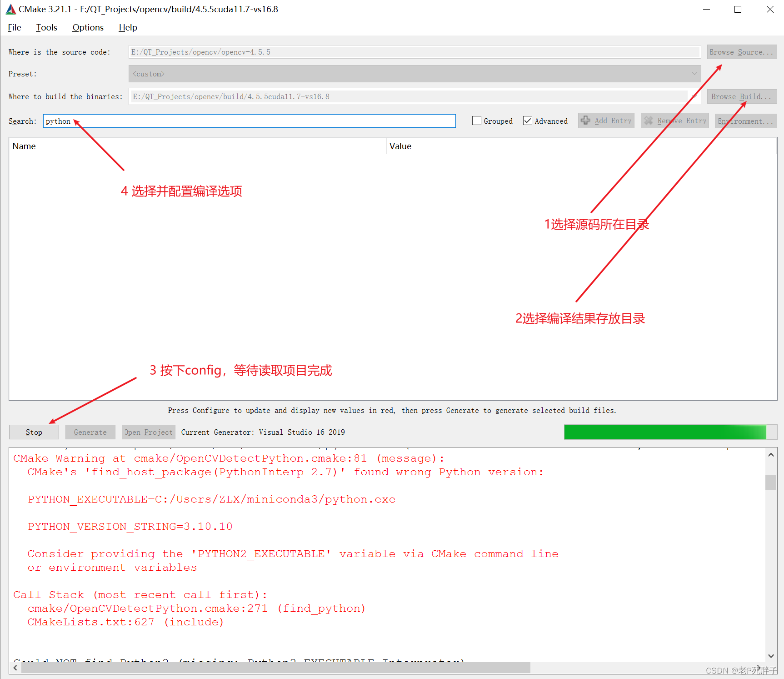Viewport: 784px width, 679px height.
Task: Click the Generate button
Action: [x=90, y=432]
